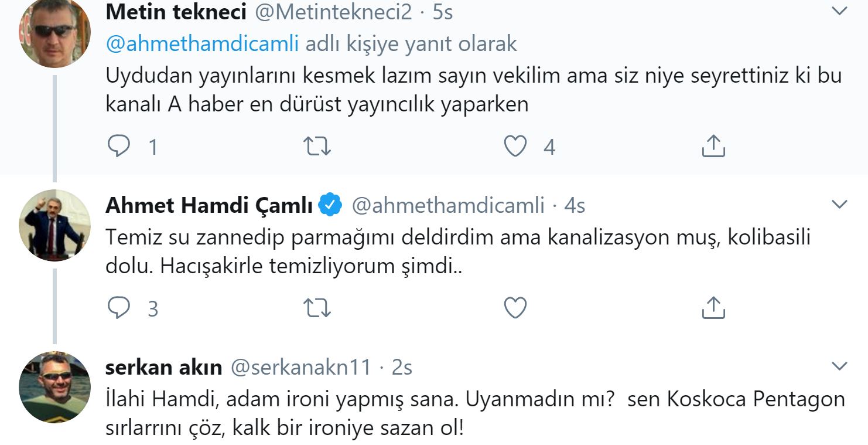Image resolution: width=868 pixels, height=445 pixels.
Task: Expand options menu on serkan akın's tweet
Action: coord(839,366)
